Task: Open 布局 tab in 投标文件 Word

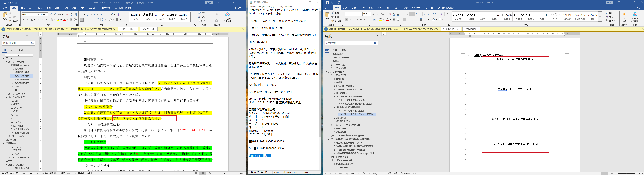Action: click(362, 8)
